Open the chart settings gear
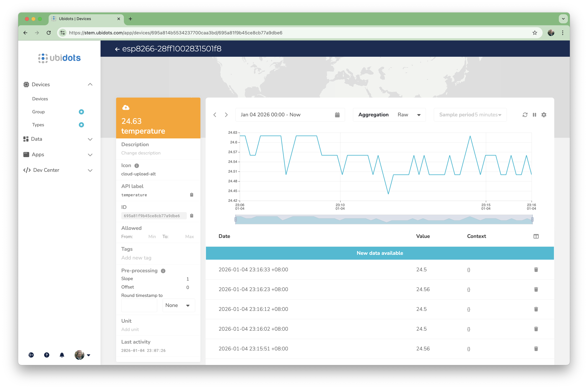588x389 pixels. point(544,115)
